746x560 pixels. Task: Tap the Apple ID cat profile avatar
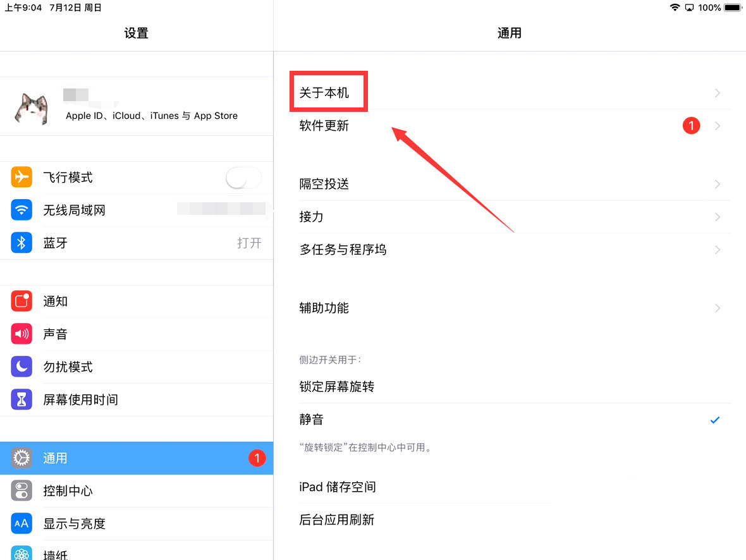(x=31, y=107)
